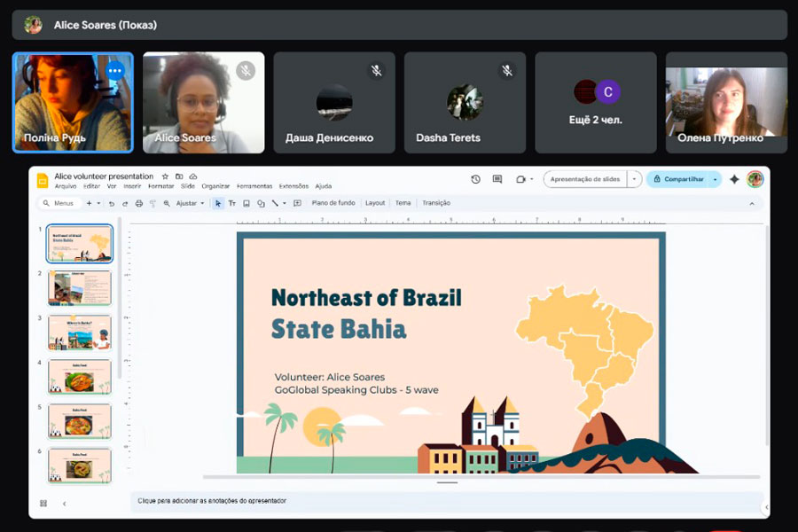Select the text box tool
This screenshot has width=798, height=532.
click(x=232, y=203)
